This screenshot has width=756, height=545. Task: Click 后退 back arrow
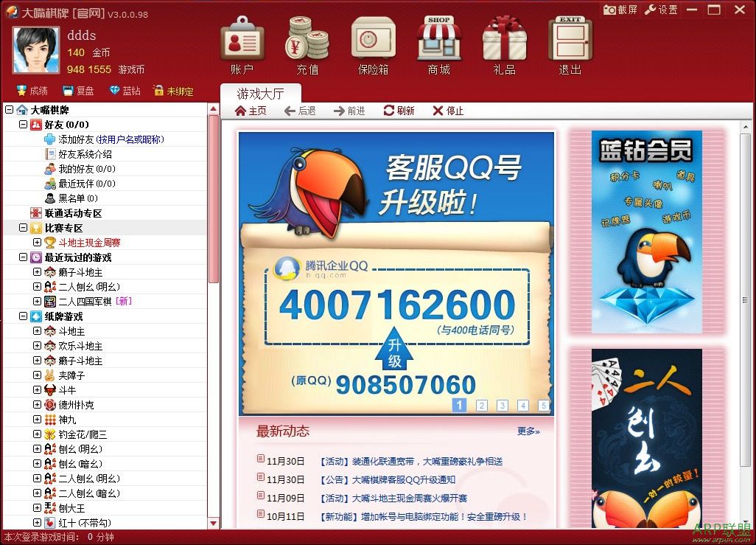pos(300,111)
